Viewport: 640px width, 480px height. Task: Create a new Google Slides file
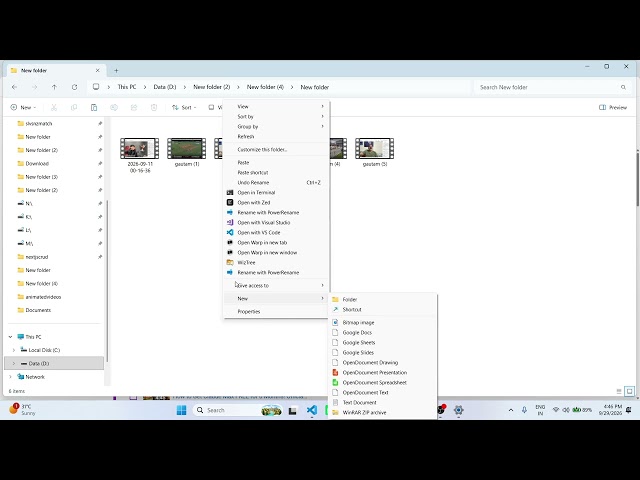[382, 353]
